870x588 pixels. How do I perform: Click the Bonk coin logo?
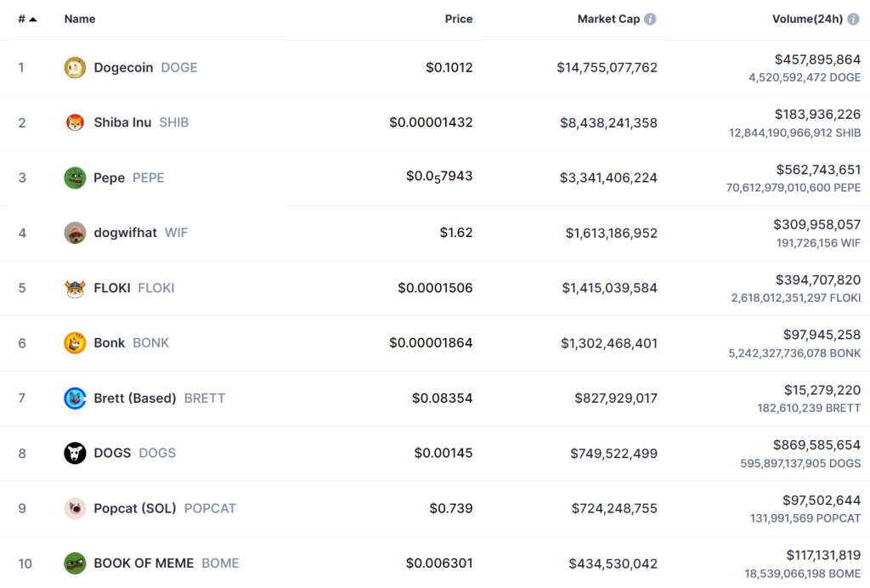(x=75, y=343)
